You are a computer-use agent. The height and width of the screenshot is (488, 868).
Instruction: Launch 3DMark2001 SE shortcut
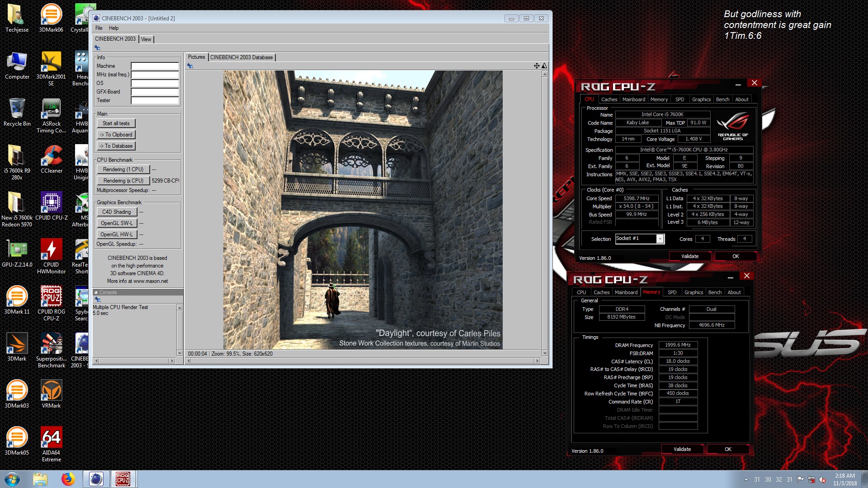click(x=51, y=69)
